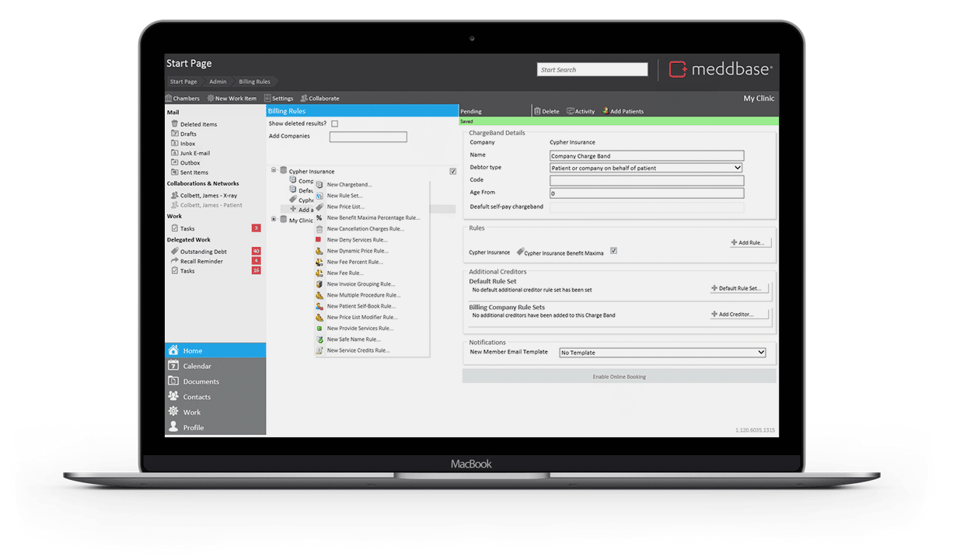Open Outstanding Debt delegated work
Screen dimensions: 953x560
pyautogui.click(x=203, y=252)
